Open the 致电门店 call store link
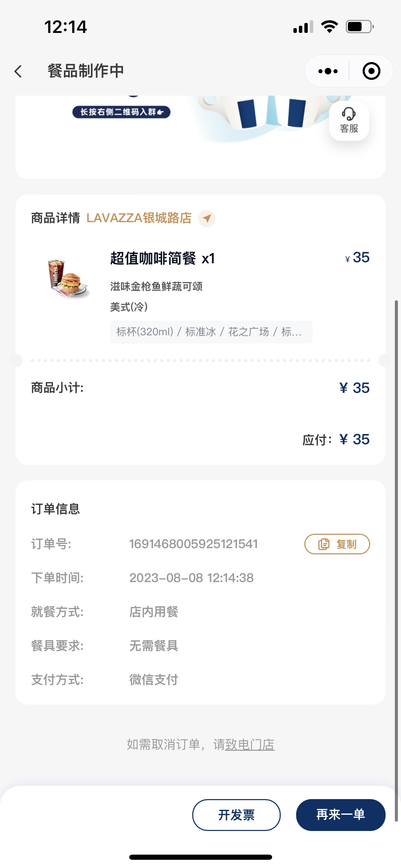The width and height of the screenshot is (401, 868). tap(250, 745)
